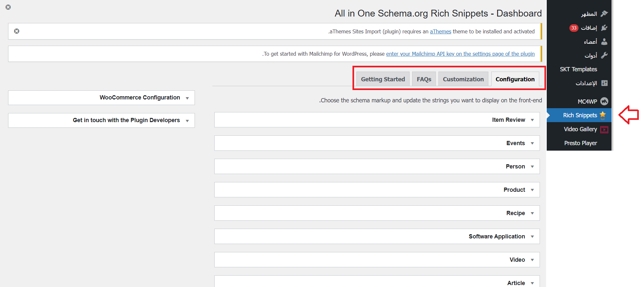The image size is (644, 287).
Task: Open Presto Player from the sidebar menu
Action: click(x=580, y=143)
